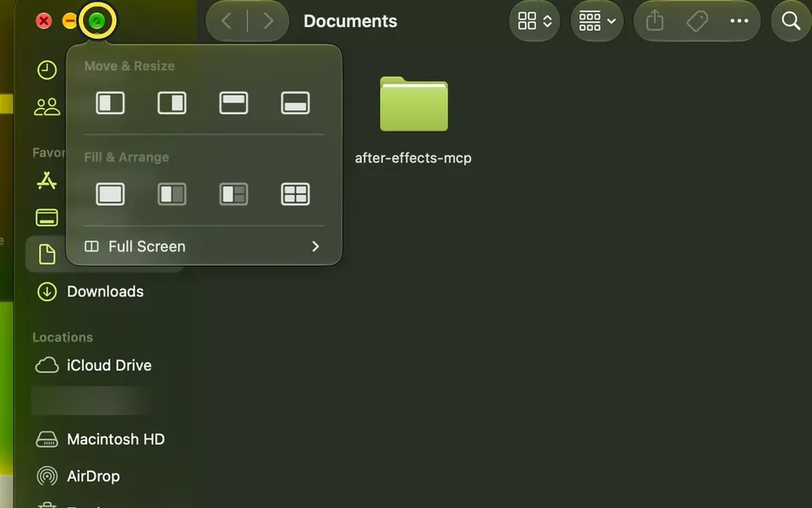Open the Full Screen submenu
Viewport: 812px width, 508px height.
pyautogui.click(x=204, y=246)
